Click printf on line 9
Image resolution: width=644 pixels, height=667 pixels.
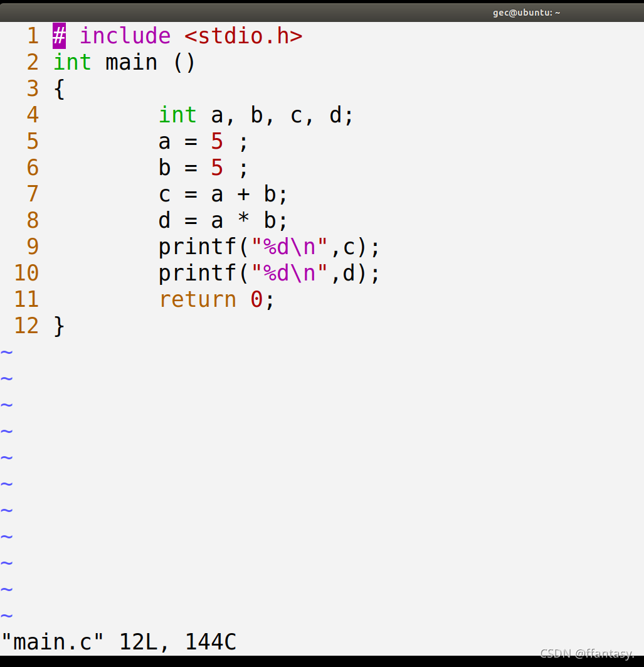click(x=198, y=247)
